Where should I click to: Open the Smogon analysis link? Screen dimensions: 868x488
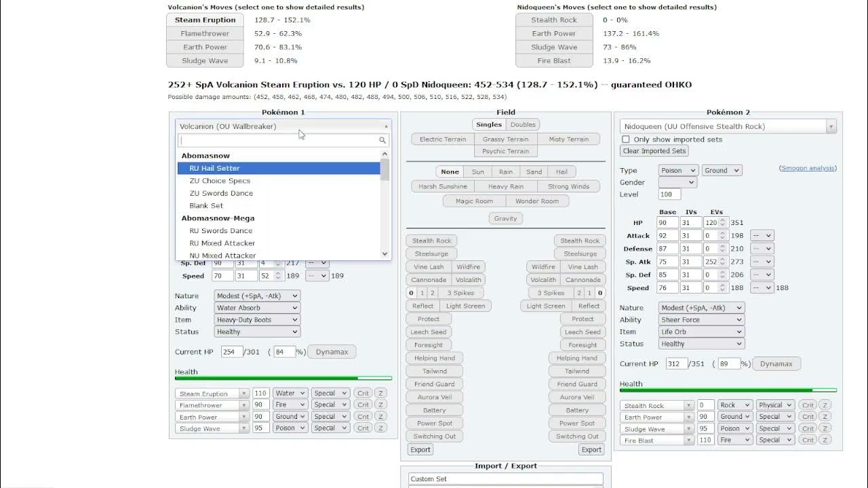point(808,168)
